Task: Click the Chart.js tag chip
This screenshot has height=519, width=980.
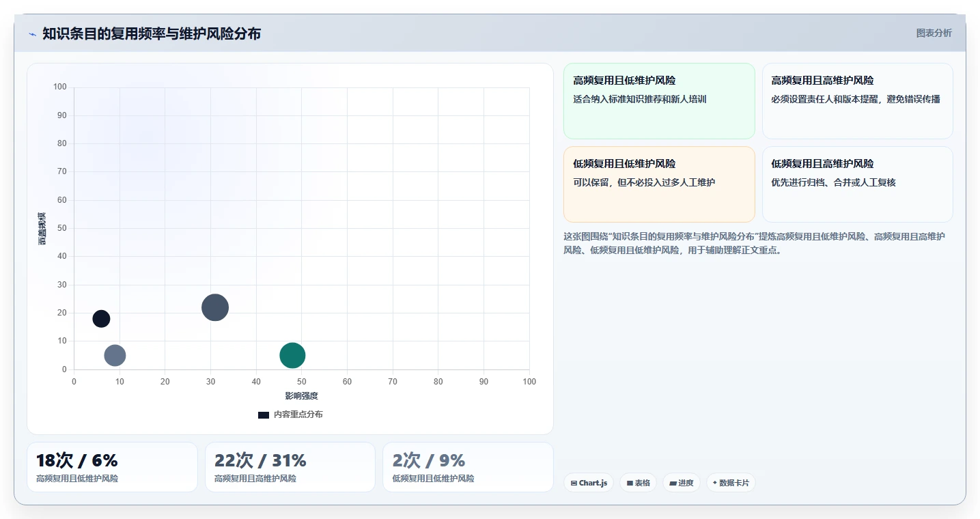Action: pos(589,483)
